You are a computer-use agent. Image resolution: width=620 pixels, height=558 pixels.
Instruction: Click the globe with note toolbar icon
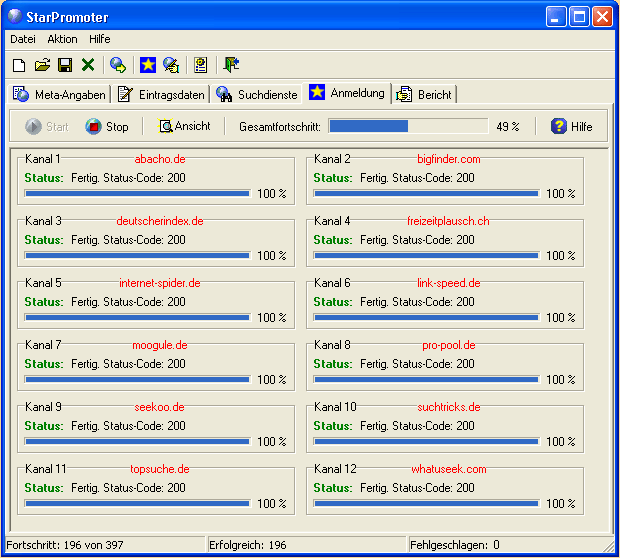pyautogui.click(x=171, y=65)
